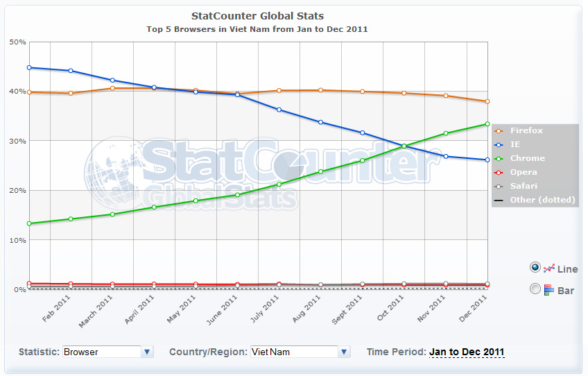Open the Statistic dropdown arrow

point(147,352)
